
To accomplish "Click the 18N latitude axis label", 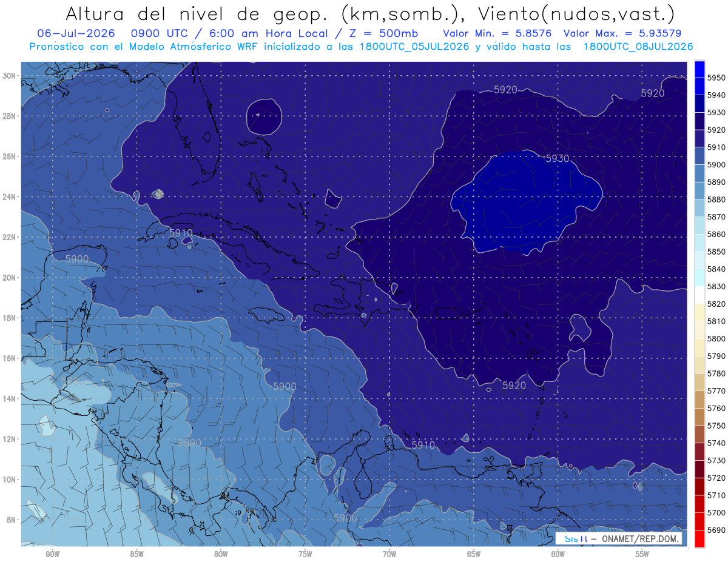I will [x=8, y=318].
